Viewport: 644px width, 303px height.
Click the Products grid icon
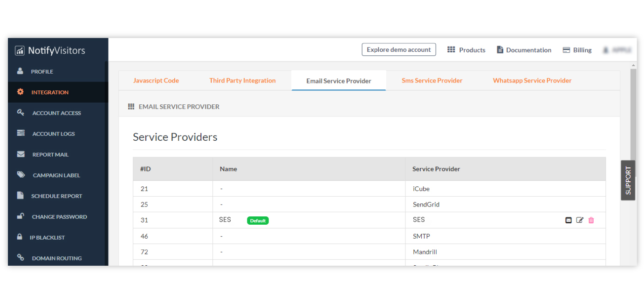tap(451, 49)
